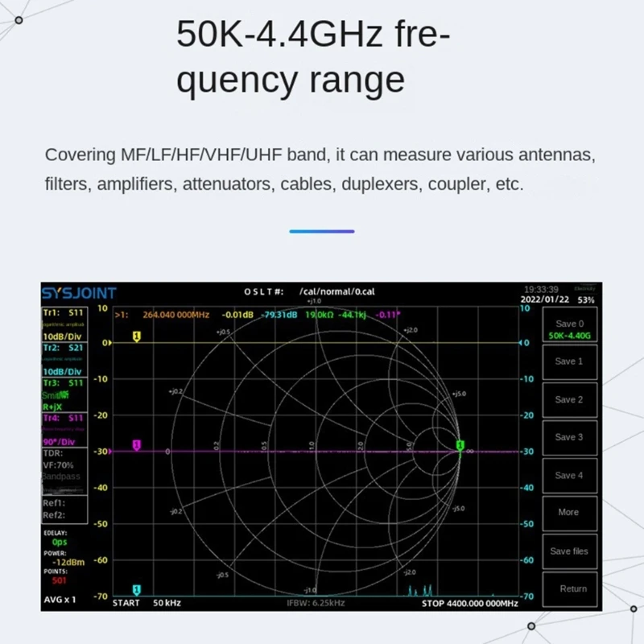Select the magenta marker 1 on phase trace
This screenshot has height=644, width=644.
tap(137, 445)
